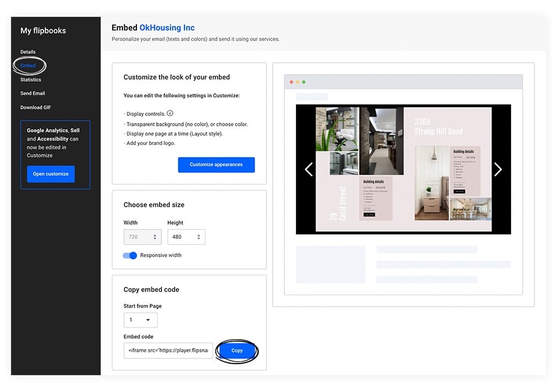The image size is (557, 392).
Task: Click 'Add your brand logo.' text
Action: 151,143
